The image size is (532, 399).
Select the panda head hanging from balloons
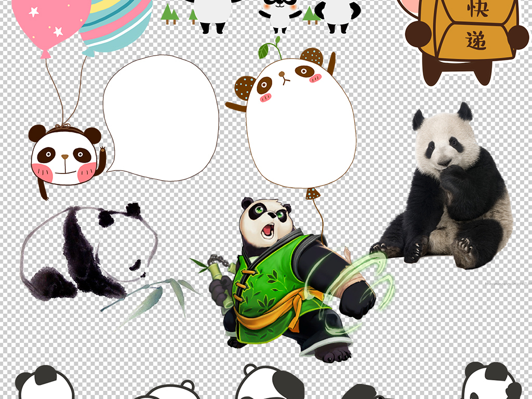point(67,161)
